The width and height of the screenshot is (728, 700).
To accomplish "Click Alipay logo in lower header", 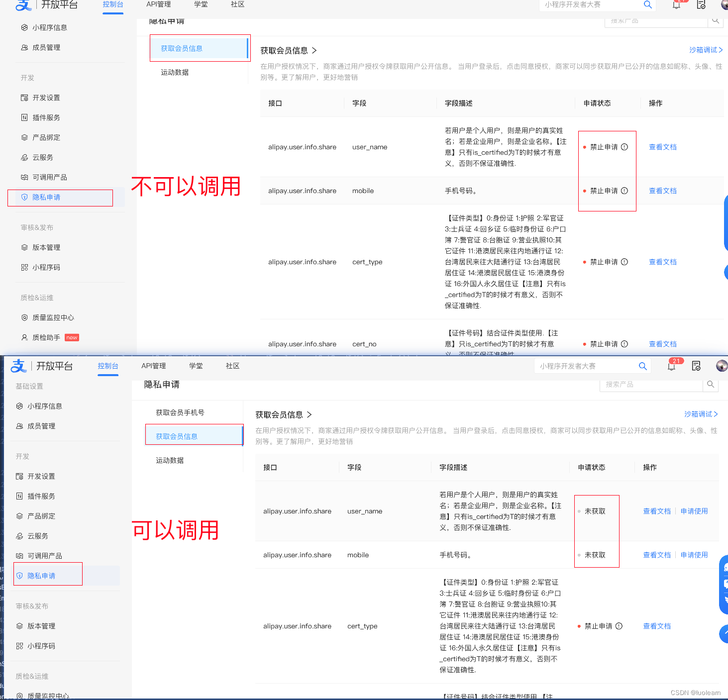I will pos(19,366).
